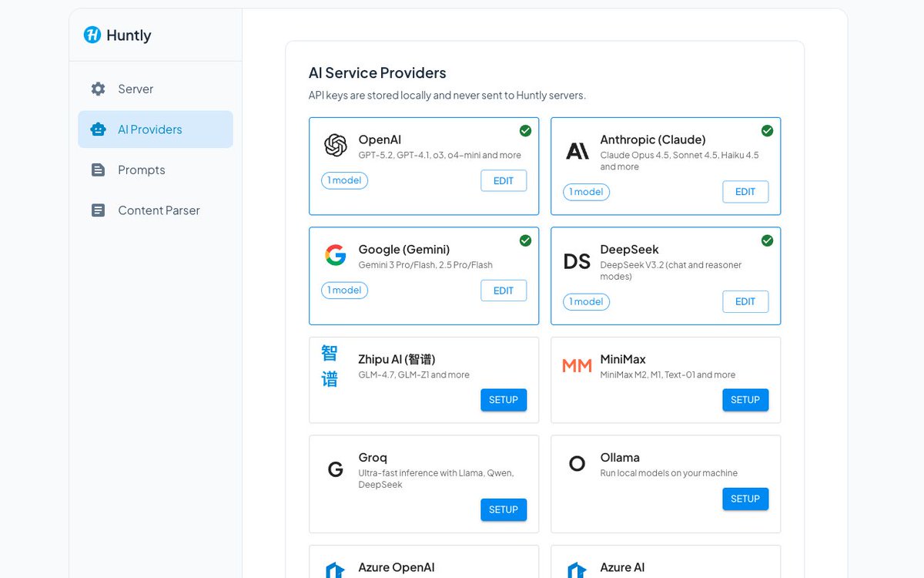
Task: Click Google Gemini's '1 model' chip
Action: tap(344, 291)
